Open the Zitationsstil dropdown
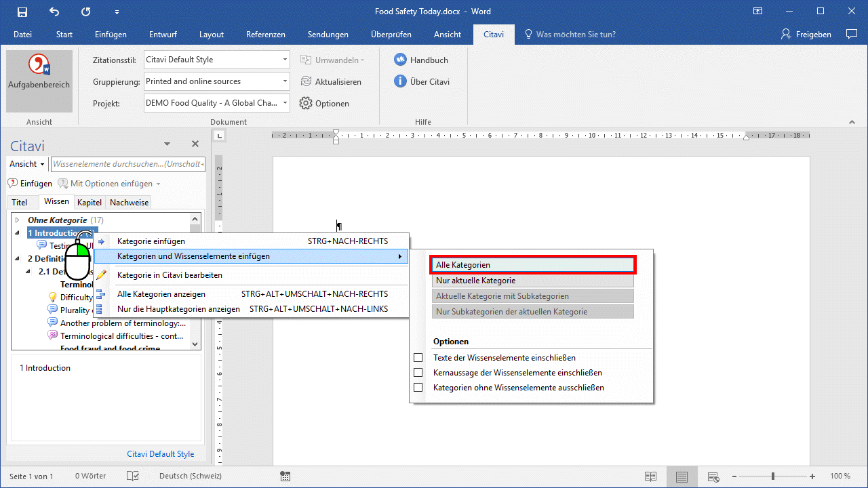The height and width of the screenshot is (488, 868). click(285, 60)
